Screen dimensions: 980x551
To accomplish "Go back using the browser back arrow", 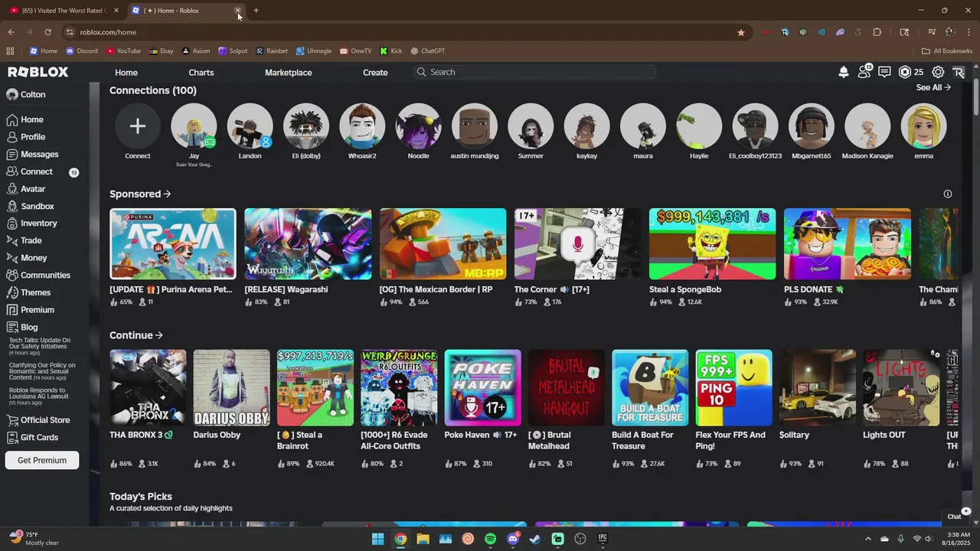I will 11,32.
